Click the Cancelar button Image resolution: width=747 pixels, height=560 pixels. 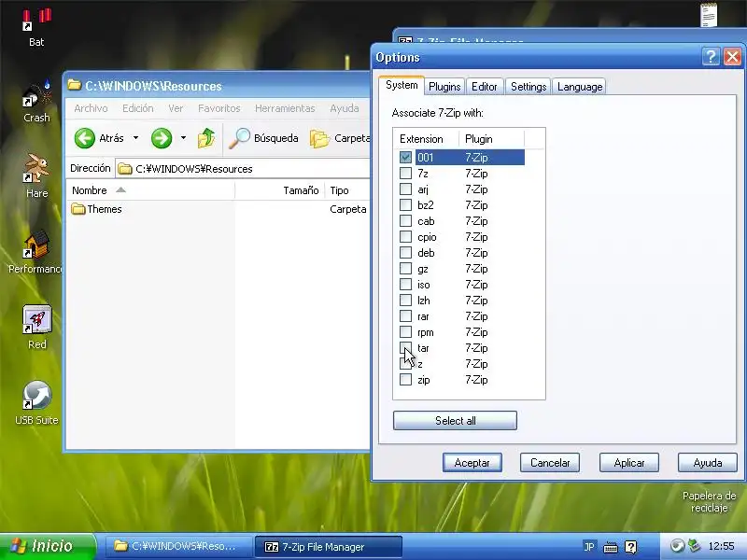click(x=550, y=462)
